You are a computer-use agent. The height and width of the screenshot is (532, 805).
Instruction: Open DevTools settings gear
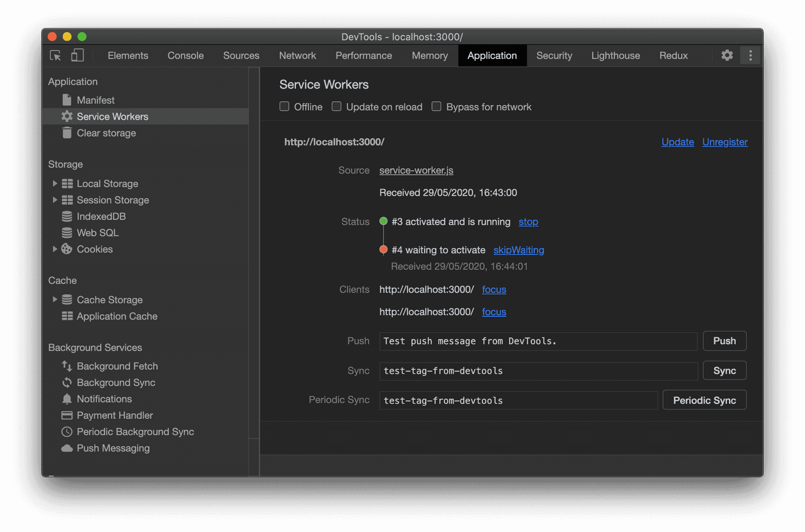tap(727, 55)
